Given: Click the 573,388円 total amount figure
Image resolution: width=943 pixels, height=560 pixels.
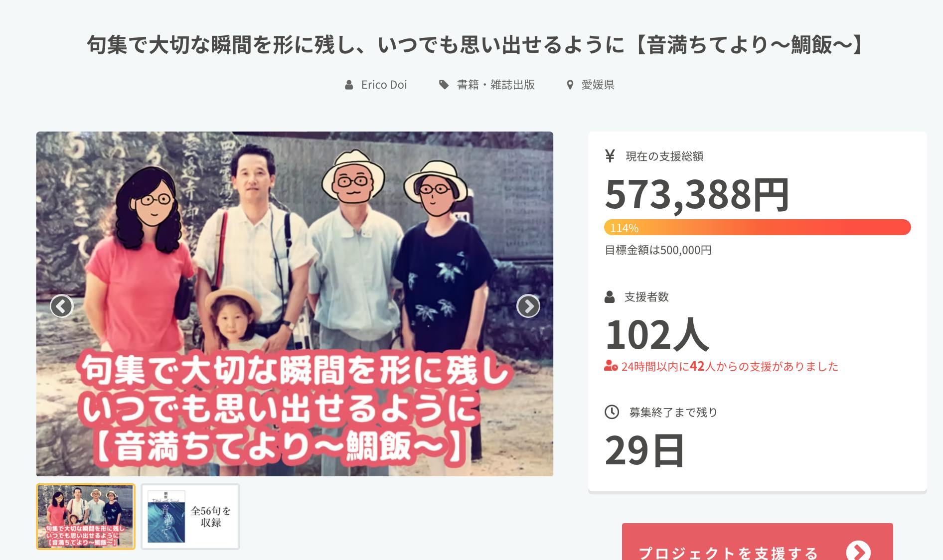Looking at the screenshot, I should tap(697, 194).
